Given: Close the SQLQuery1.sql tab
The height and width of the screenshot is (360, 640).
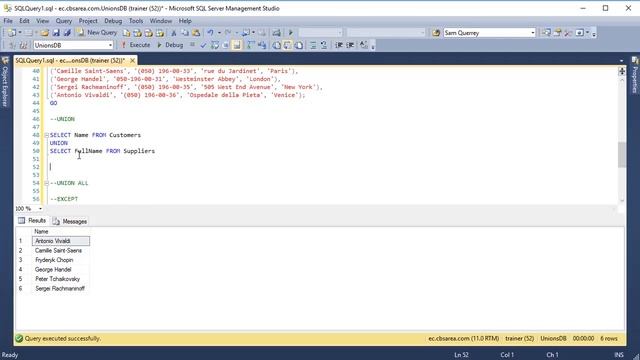Looking at the screenshot, I should pos(133,60).
